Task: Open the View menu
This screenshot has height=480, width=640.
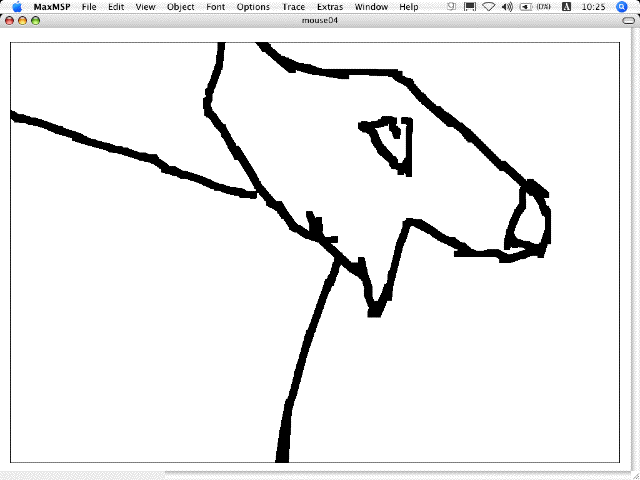Action: (x=145, y=7)
